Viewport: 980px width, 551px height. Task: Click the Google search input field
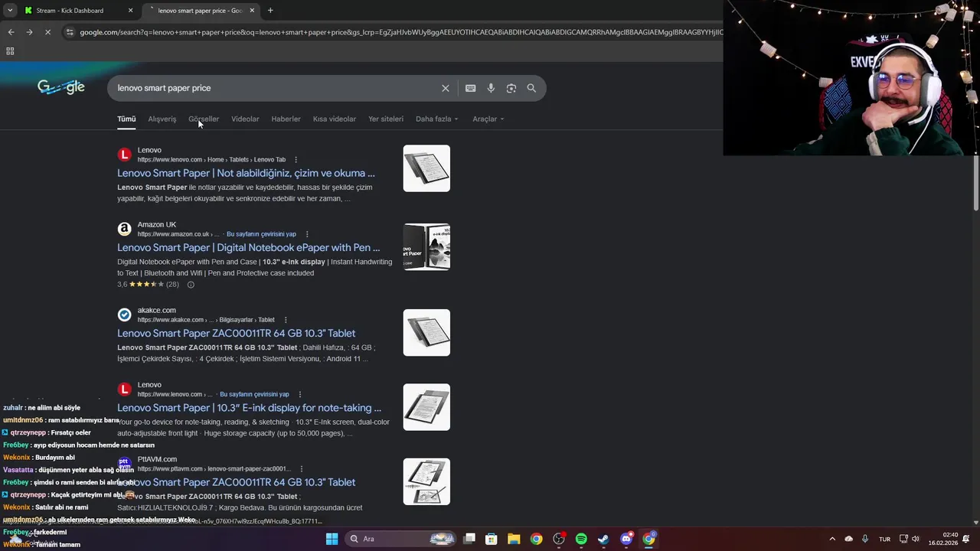point(276,88)
